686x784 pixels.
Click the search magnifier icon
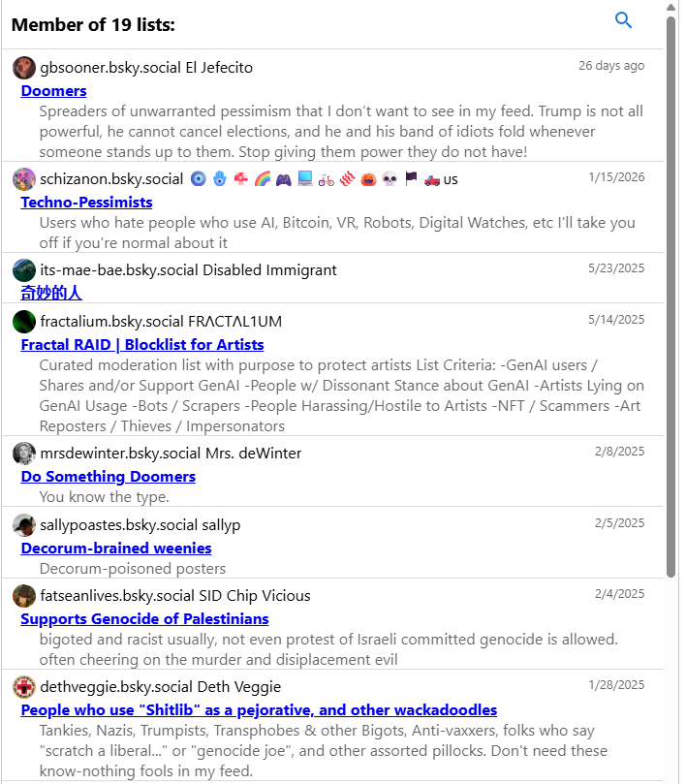tap(623, 20)
